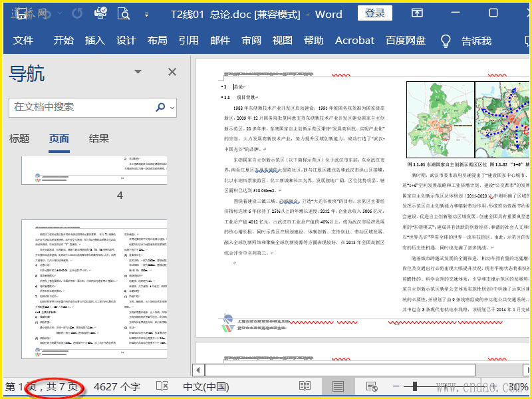Viewport: 532px width, 399px height.
Task: Open the 引用 ribbon tab
Action: click(188, 41)
